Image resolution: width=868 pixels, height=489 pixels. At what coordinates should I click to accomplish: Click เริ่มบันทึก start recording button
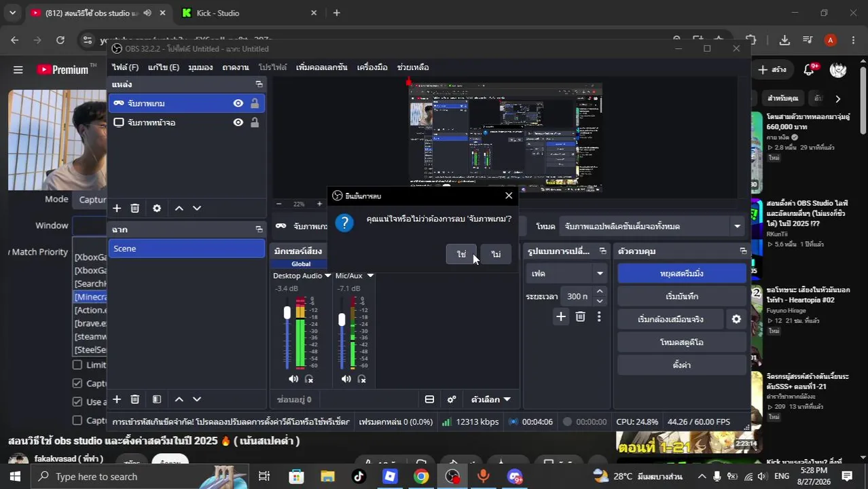point(682,297)
